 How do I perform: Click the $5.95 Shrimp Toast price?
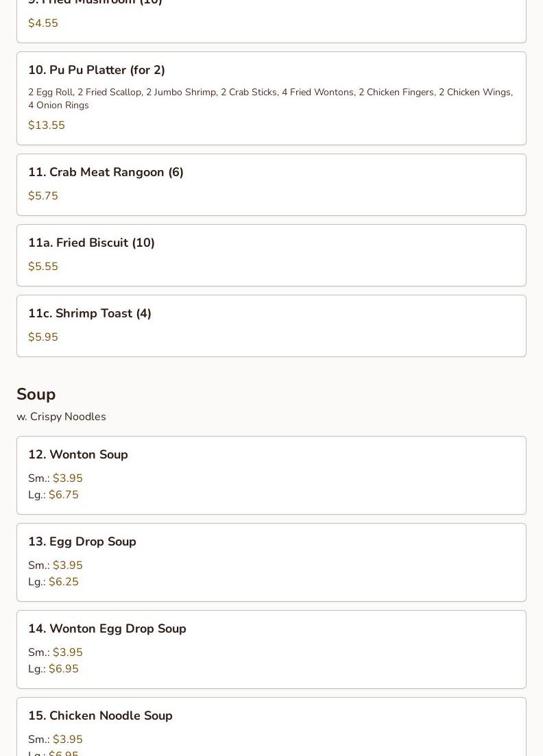coord(43,337)
